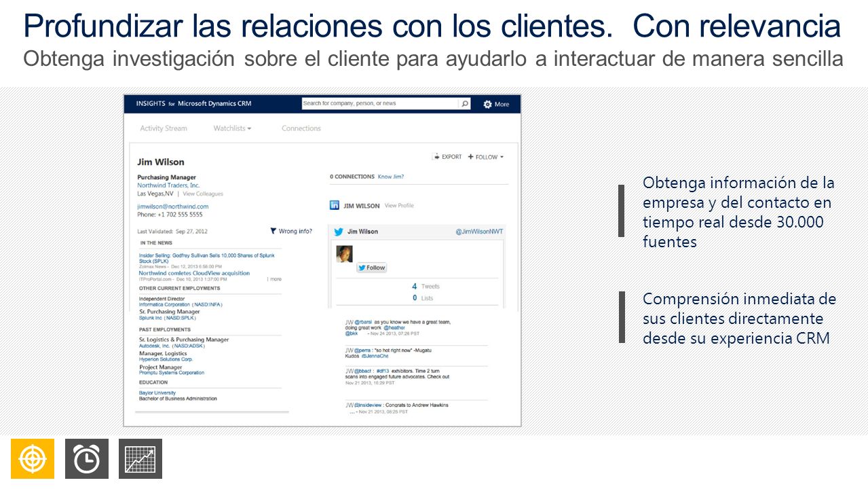The width and height of the screenshot is (868, 489).
Task: Expand the Watchlists dropdown
Action: (x=232, y=128)
